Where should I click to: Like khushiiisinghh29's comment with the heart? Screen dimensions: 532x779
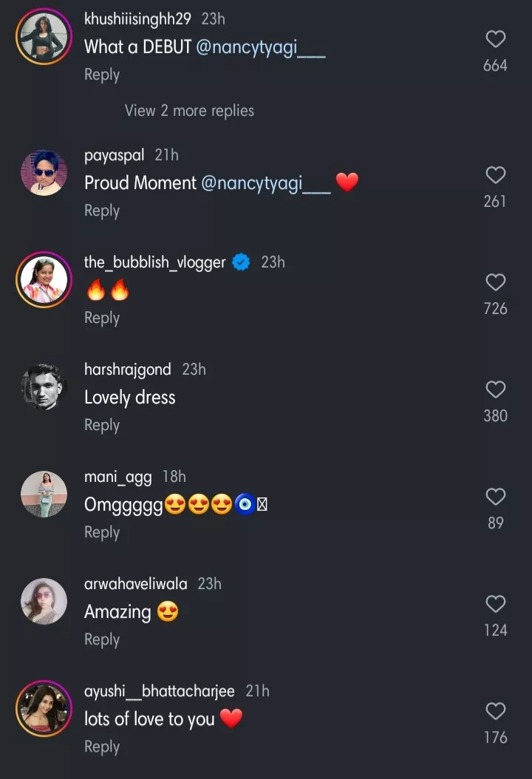point(495,39)
